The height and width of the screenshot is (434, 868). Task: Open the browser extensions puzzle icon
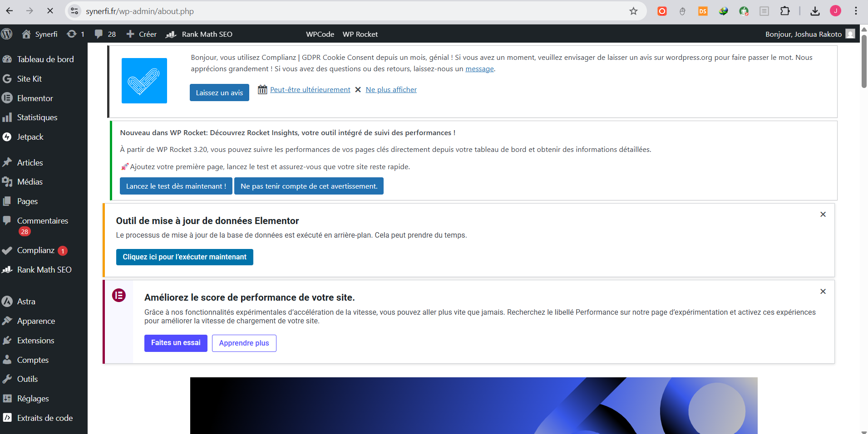[785, 11]
